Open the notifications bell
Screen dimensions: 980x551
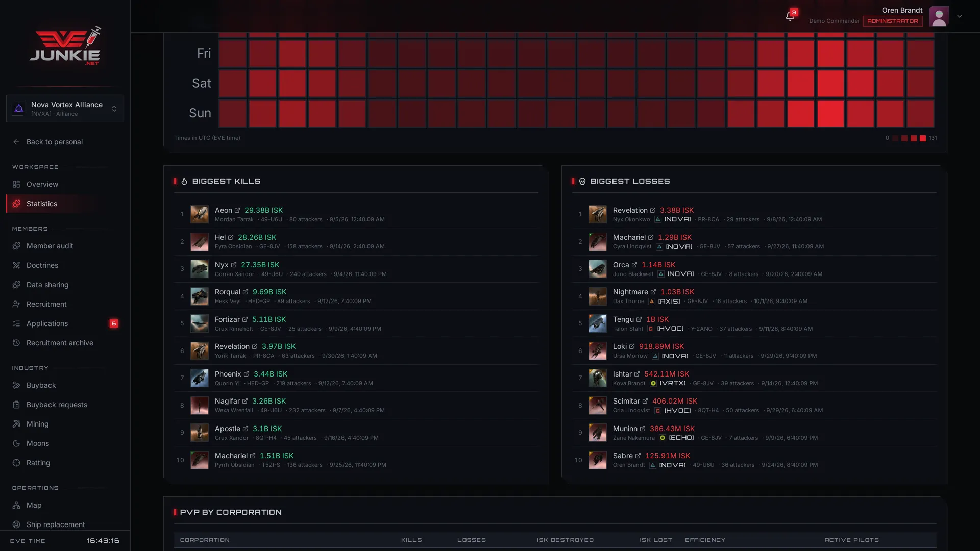(x=790, y=16)
